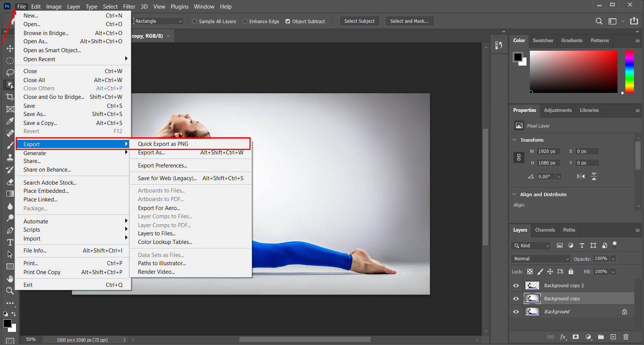Select the Move tool
Image resolution: width=644 pixels, height=345 pixels.
coord(10,48)
